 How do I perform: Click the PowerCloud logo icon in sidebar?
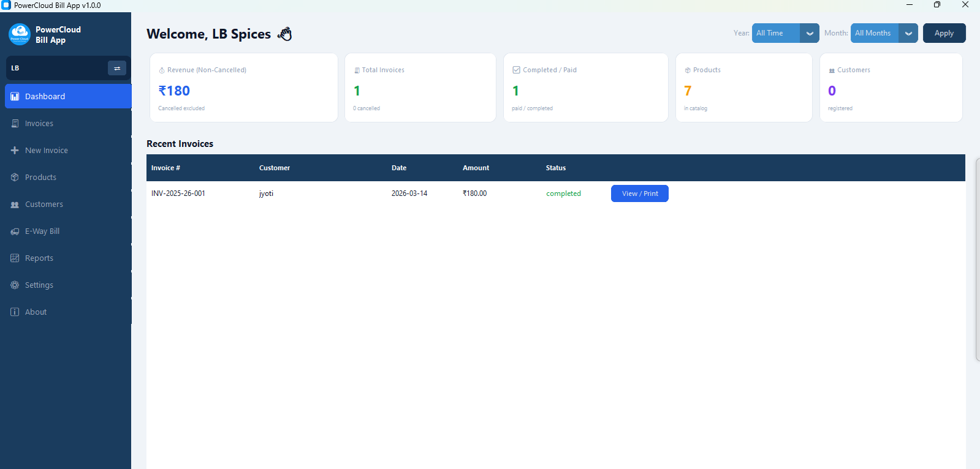pyautogui.click(x=20, y=34)
